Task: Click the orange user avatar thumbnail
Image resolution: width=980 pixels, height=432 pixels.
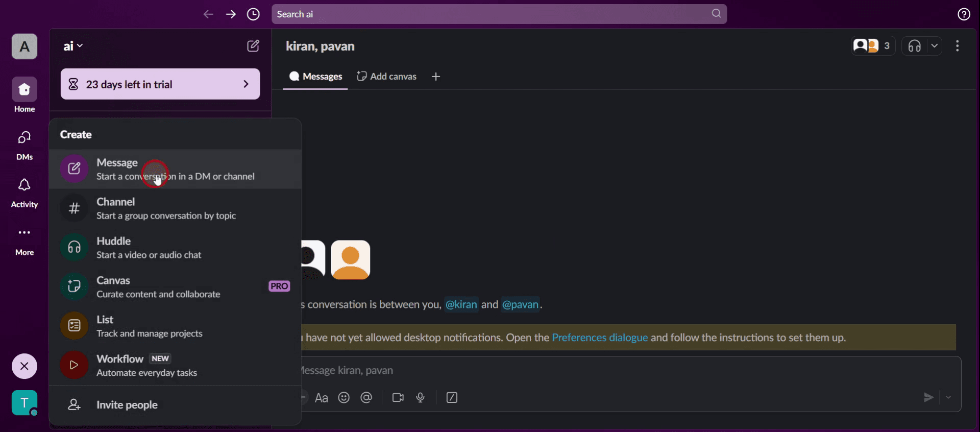Action: (x=351, y=259)
